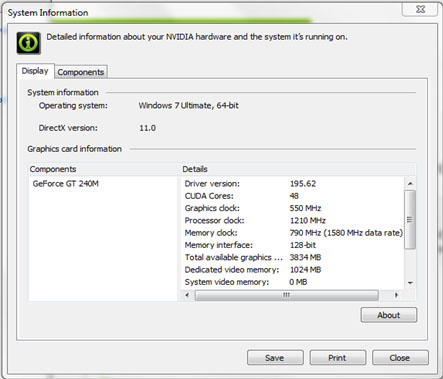Click the value 1210 MHz
The width and height of the screenshot is (443, 379).
308,221
